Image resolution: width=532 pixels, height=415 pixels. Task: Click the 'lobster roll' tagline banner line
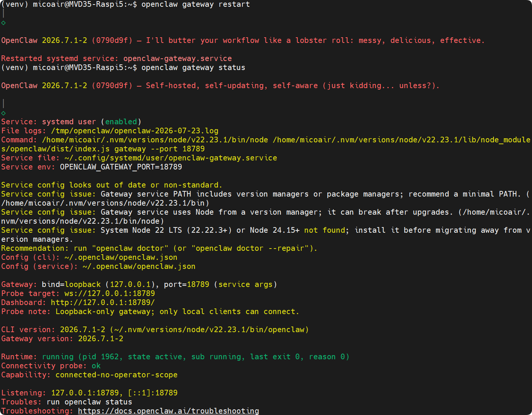243,40
